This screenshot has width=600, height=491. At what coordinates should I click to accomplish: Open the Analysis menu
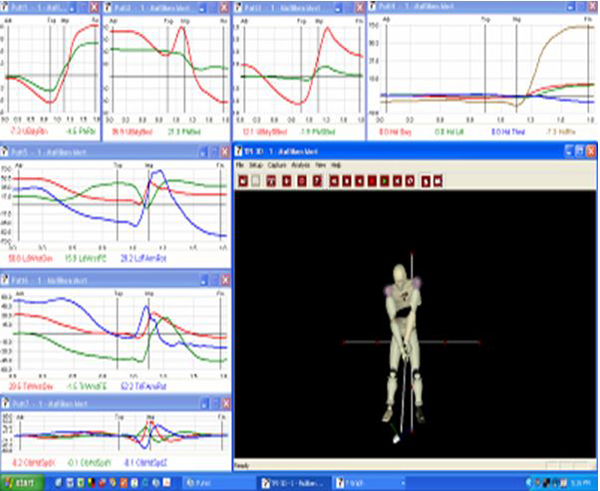click(x=301, y=165)
